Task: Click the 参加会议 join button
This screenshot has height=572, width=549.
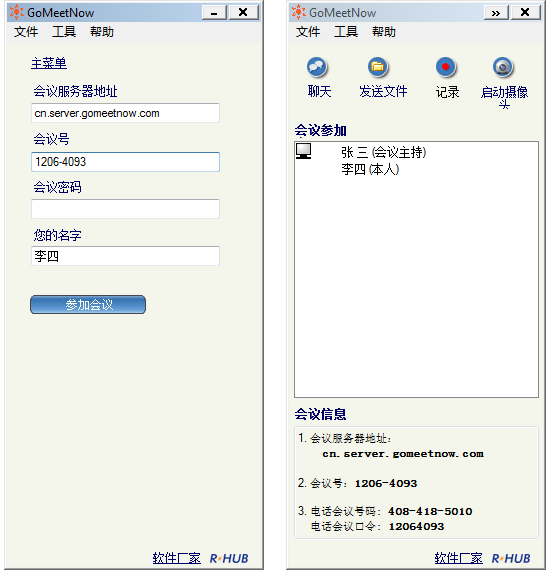Action: click(88, 304)
